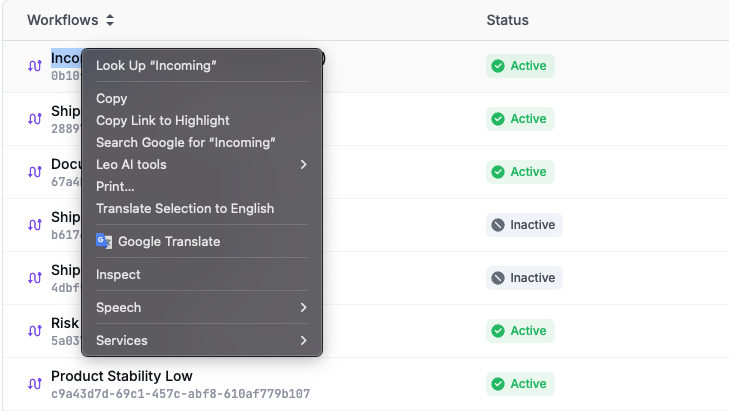729x411 pixels.
Task: Click Active badge for Product Stability Low
Action: [520, 384]
